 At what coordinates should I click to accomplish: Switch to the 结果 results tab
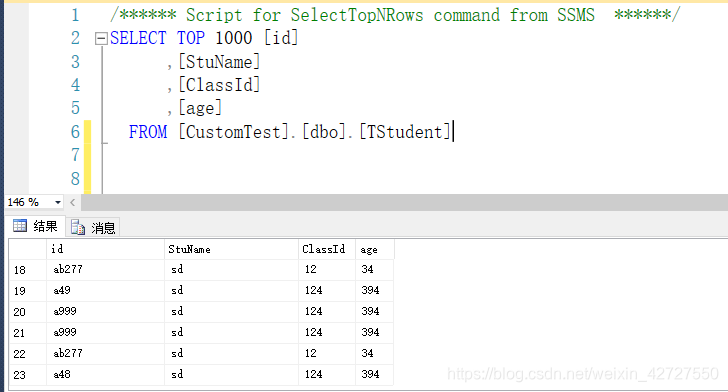click(x=35, y=227)
